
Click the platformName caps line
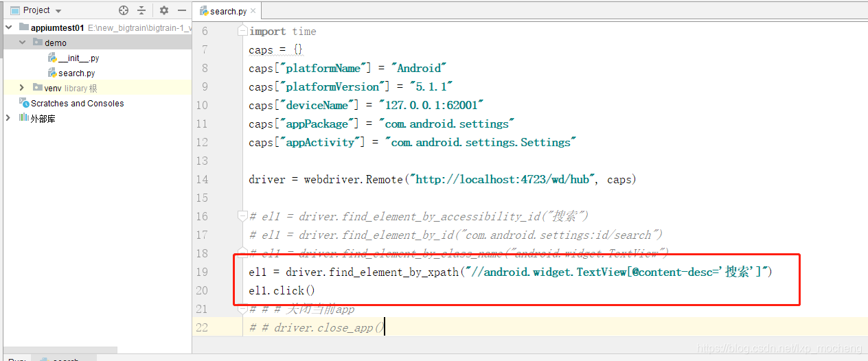pyautogui.click(x=347, y=69)
